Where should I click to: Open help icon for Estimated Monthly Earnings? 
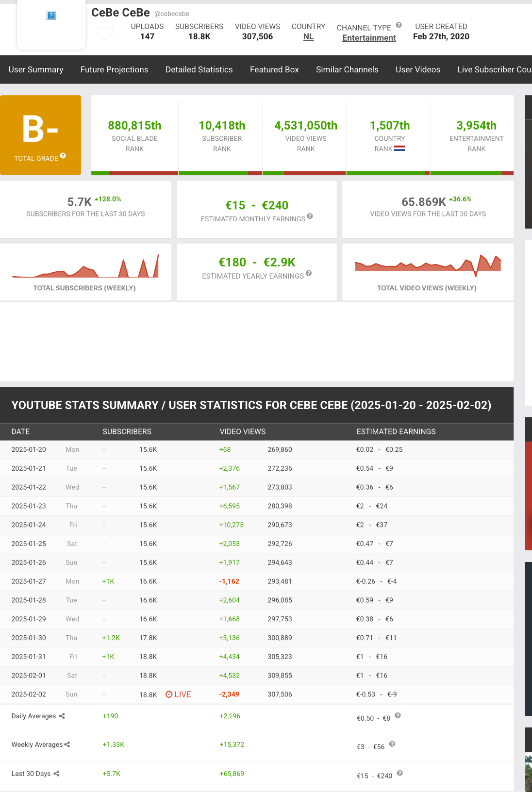(310, 216)
